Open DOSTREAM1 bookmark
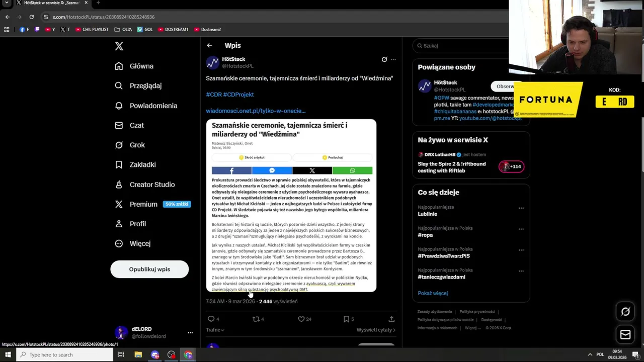 click(x=173, y=29)
